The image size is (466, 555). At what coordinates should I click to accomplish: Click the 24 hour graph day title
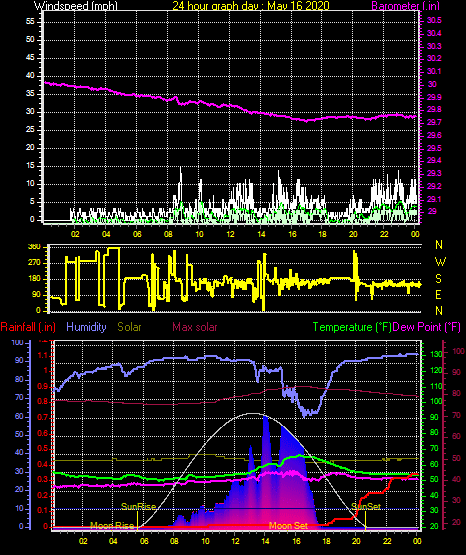tap(251, 5)
